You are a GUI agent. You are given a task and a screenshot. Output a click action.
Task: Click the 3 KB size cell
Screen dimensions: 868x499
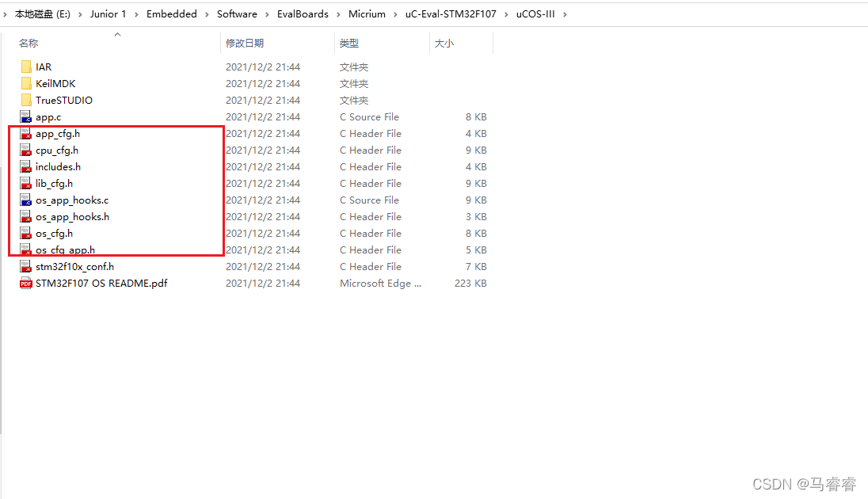[x=476, y=216]
